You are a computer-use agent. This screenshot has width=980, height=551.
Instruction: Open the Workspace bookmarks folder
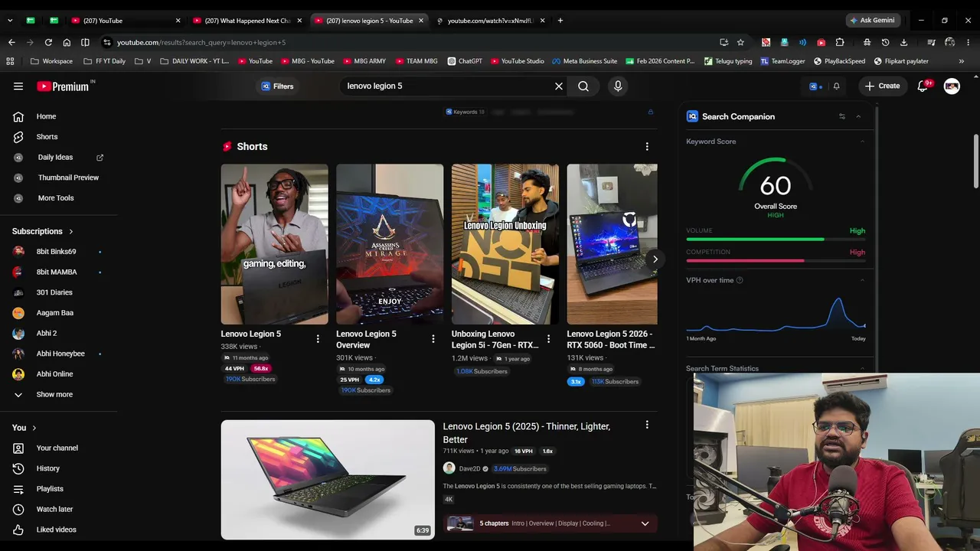click(51, 61)
